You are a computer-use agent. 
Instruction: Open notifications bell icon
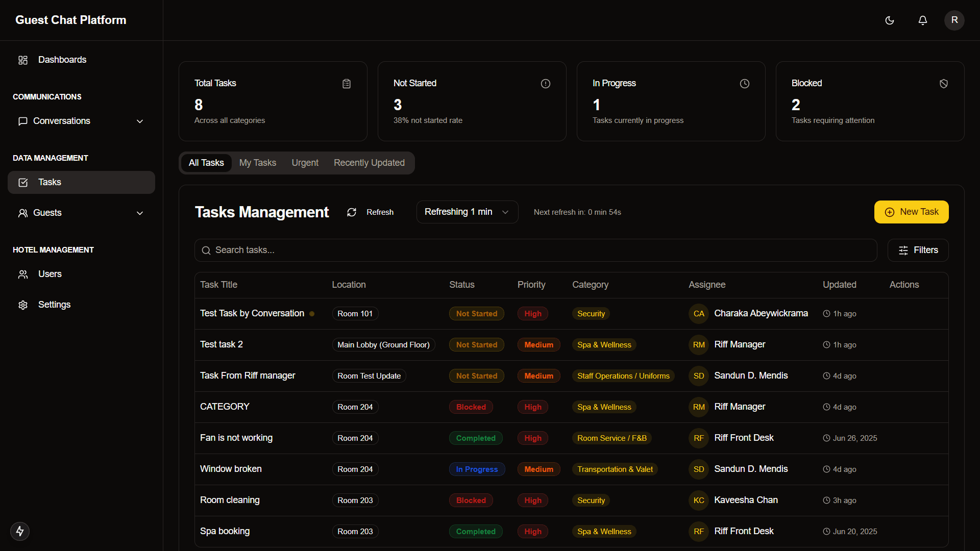pyautogui.click(x=923, y=20)
